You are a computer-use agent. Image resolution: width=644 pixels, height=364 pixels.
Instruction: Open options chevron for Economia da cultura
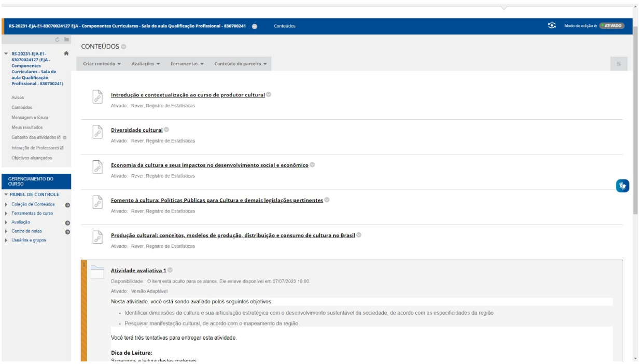(x=312, y=165)
